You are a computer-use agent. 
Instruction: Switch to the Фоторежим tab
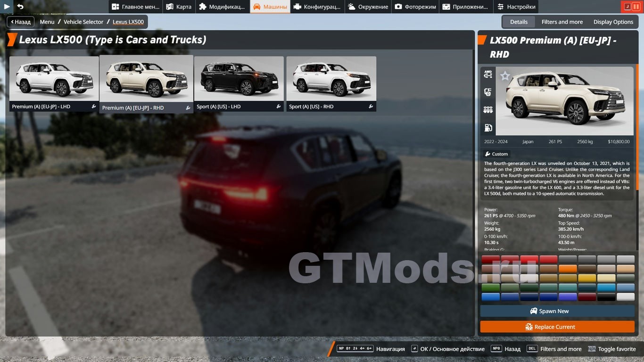coord(415,7)
